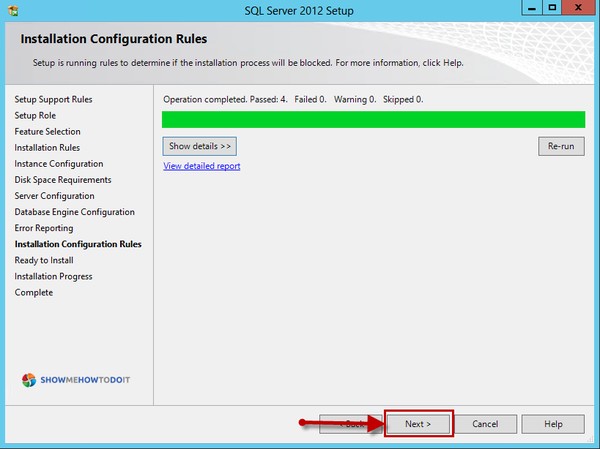
Task: Select bold Installation Configuration Rules sidebar step
Action: (x=78, y=244)
